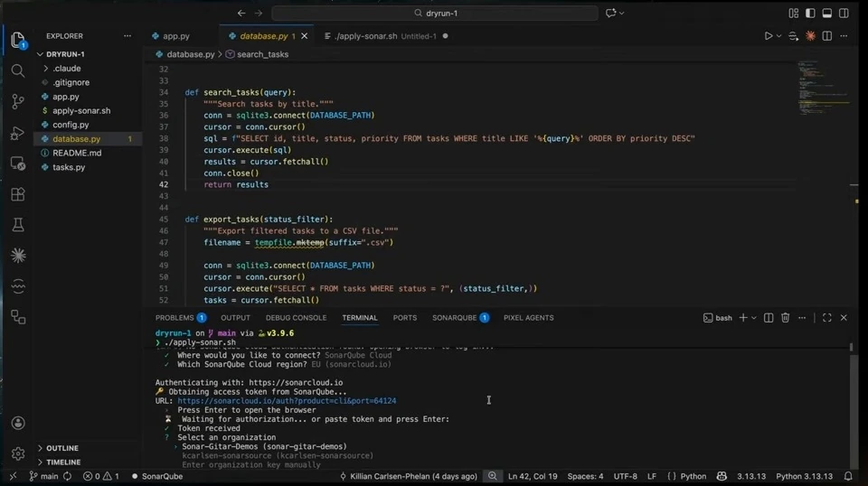Expand the TIMELINE section
The width and height of the screenshot is (868, 486).
click(x=63, y=463)
